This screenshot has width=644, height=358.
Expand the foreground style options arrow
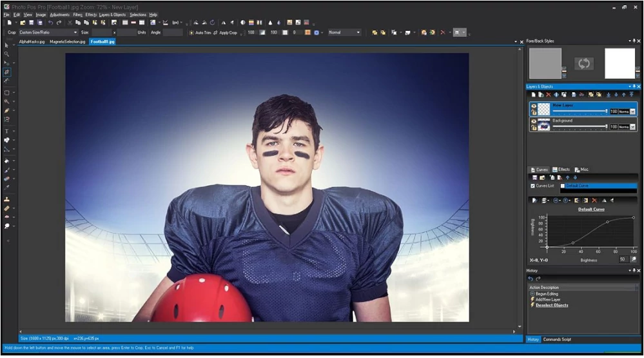point(564,75)
